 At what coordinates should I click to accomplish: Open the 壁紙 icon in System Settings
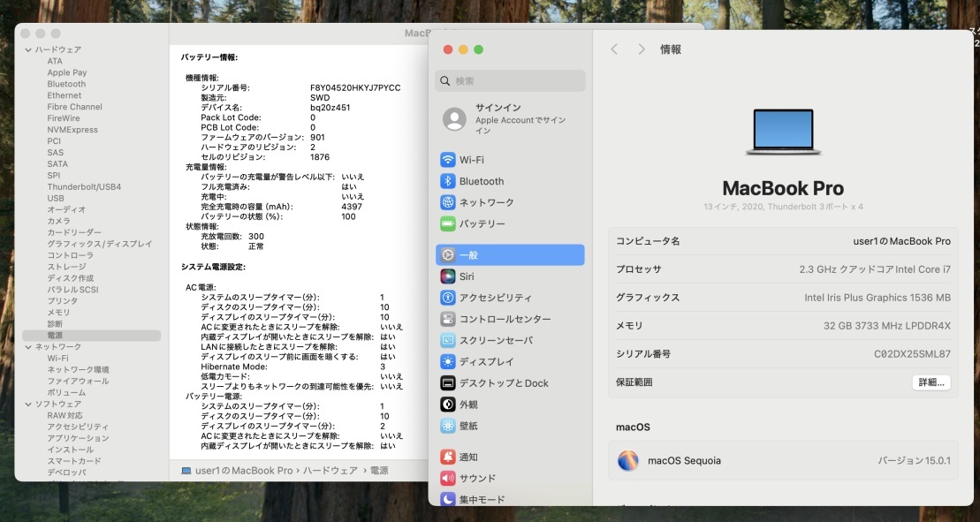447,426
